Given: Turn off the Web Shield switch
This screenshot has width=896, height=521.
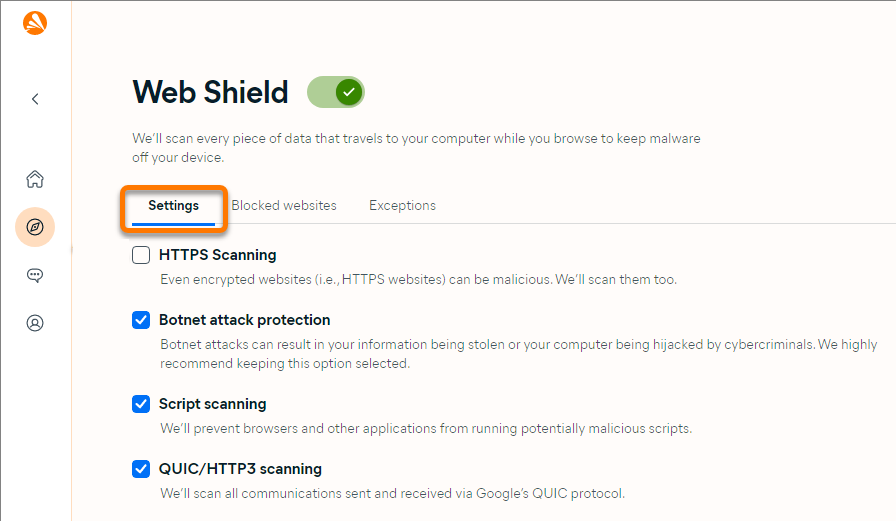Looking at the screenshot, I should pos(336,93).
